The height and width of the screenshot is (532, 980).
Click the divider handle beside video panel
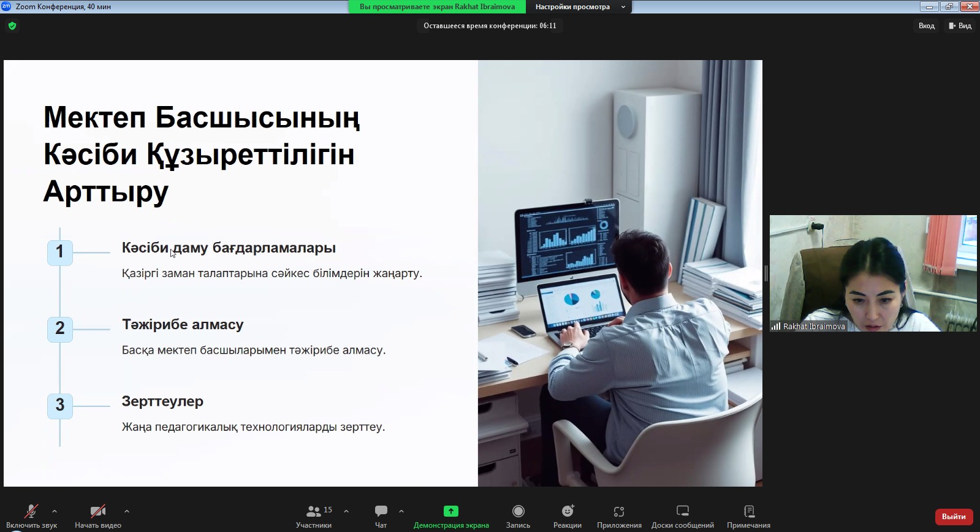click(766, 273)
